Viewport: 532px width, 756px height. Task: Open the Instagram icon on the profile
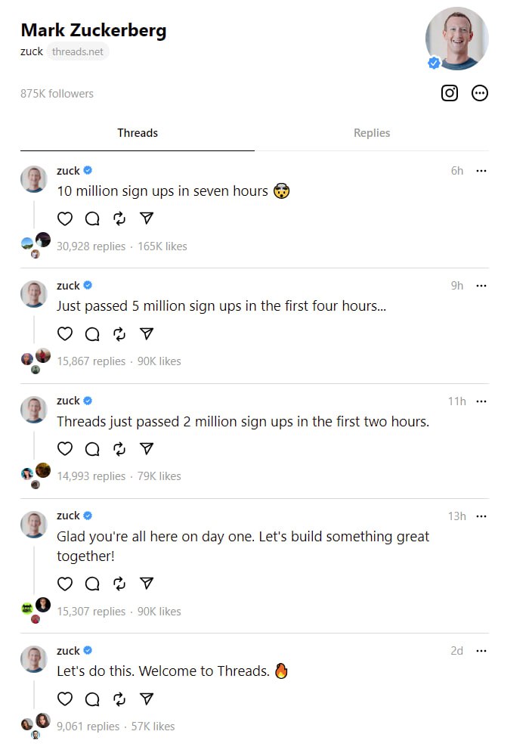pyautogui.click(x=450, y=93)
